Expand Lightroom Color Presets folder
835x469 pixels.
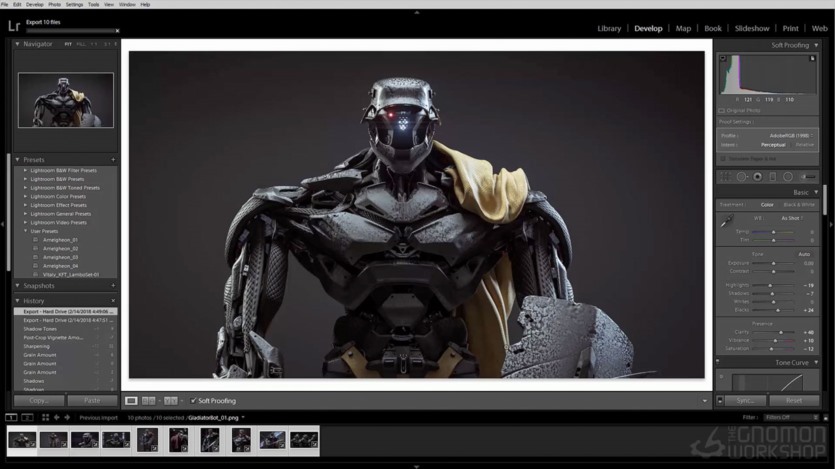pyautogui.click(x=25, y=196)
